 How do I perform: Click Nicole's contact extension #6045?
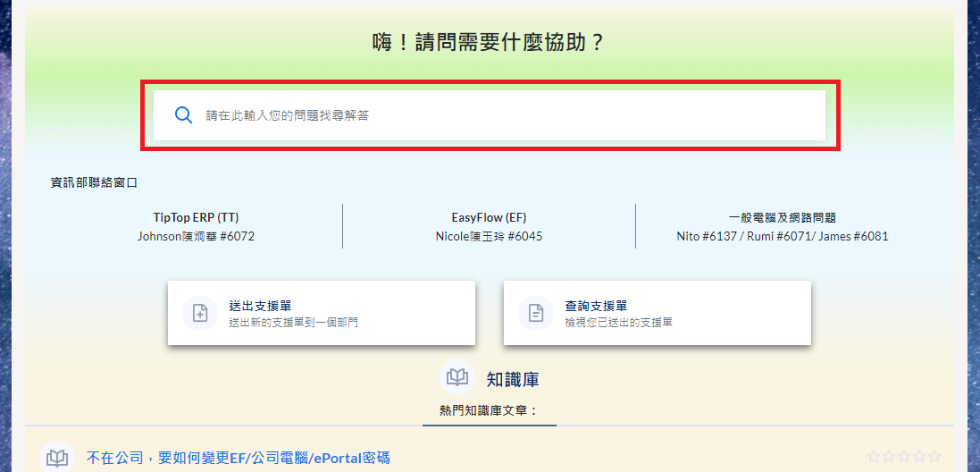(524, 237)
